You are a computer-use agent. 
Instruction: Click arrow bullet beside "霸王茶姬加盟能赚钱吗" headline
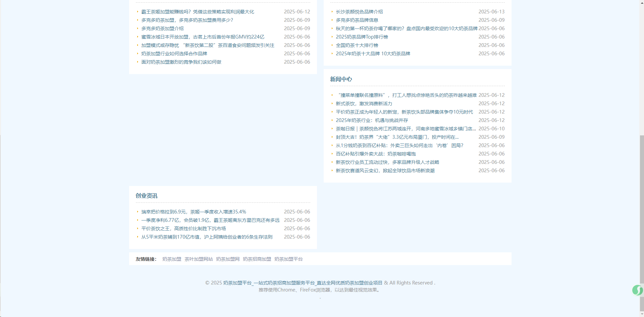click(x=138, y=11)
